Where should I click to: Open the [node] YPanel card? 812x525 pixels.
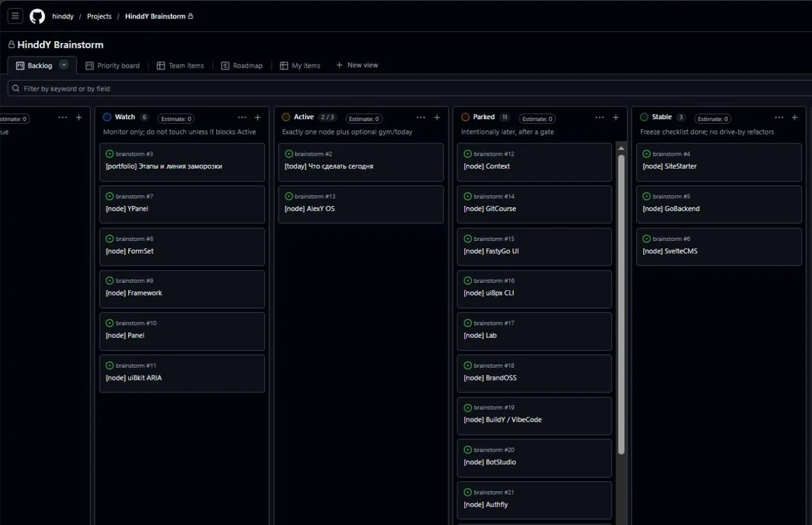tap(182, 204)
